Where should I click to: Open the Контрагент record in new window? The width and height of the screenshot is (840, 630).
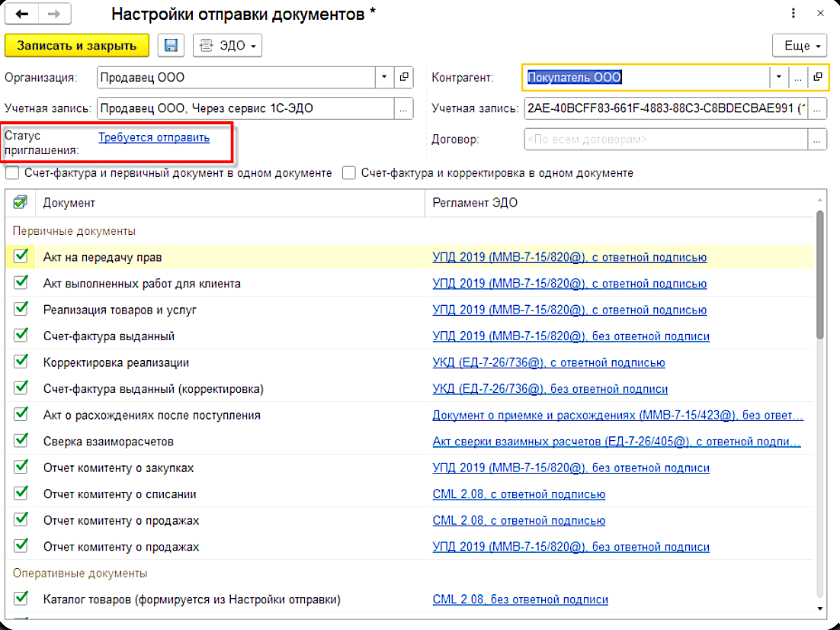pyautogui.click(x=817, y=77)
